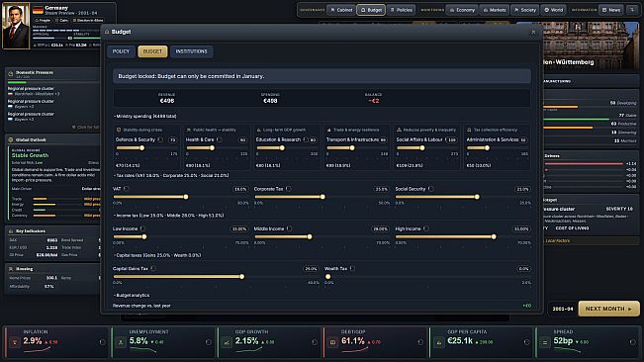Open the Cabinet screen from top bar

pyautogui.click(x=341, y=10)
